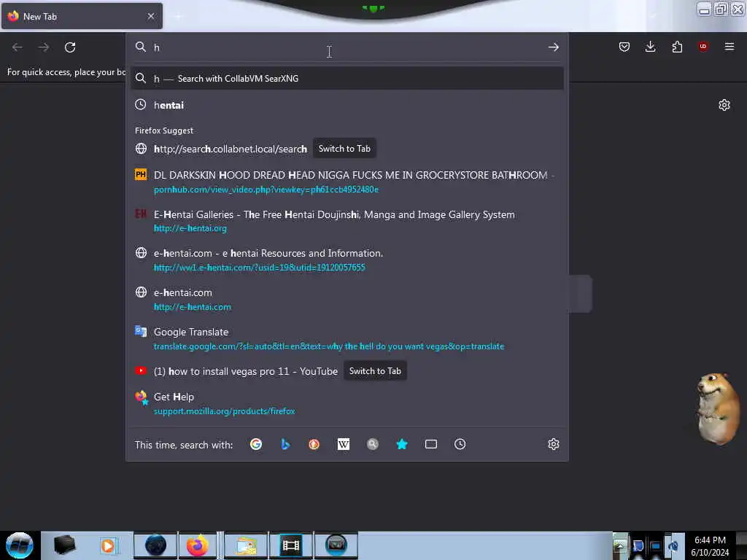Click Switch to Tab for vegas pro YouTube

coord(375,371)
